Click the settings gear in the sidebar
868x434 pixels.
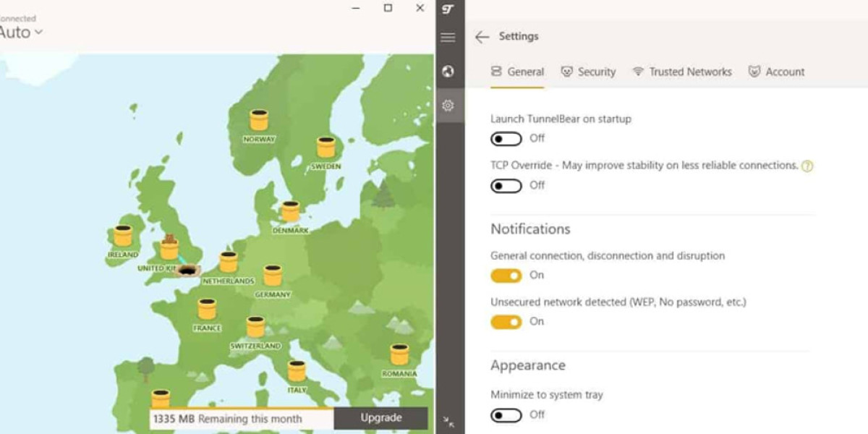(x=449, y=105)
